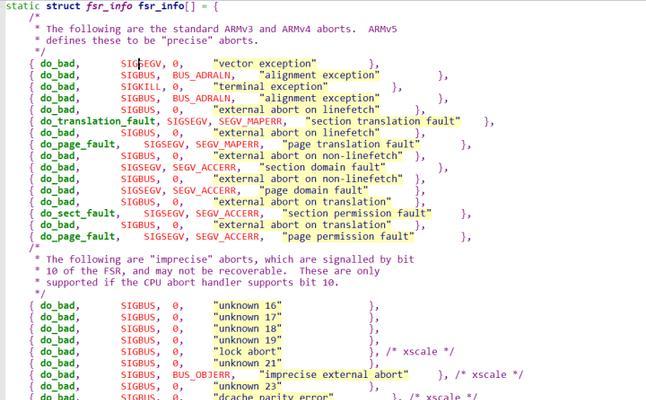Click the "unknown 23" string
Screen dimensions: 646x400
[247, 386]
